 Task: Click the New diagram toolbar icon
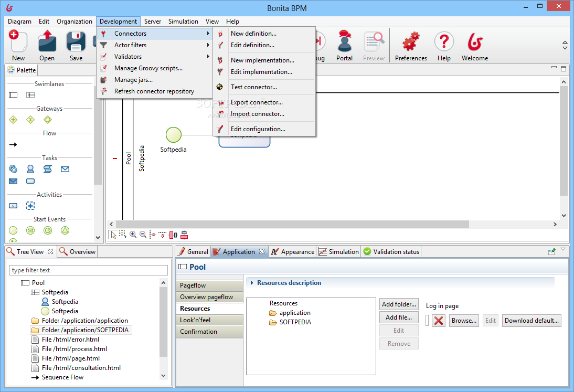point(18,41)
